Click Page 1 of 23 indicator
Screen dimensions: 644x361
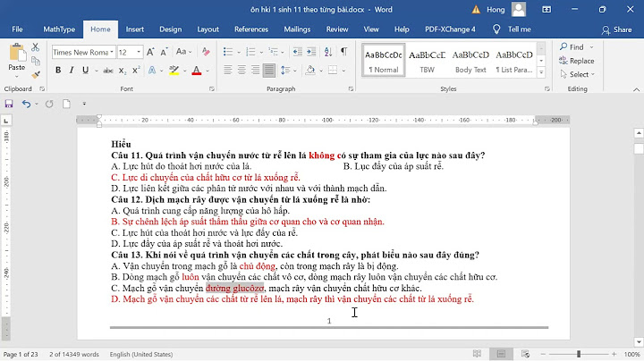[21, 354]
